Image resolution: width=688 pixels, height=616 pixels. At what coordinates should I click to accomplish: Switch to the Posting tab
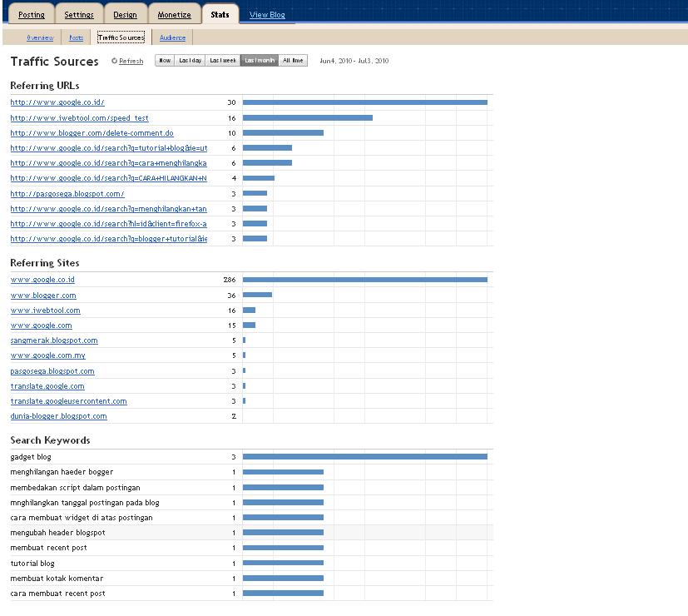tap(31, 14)
